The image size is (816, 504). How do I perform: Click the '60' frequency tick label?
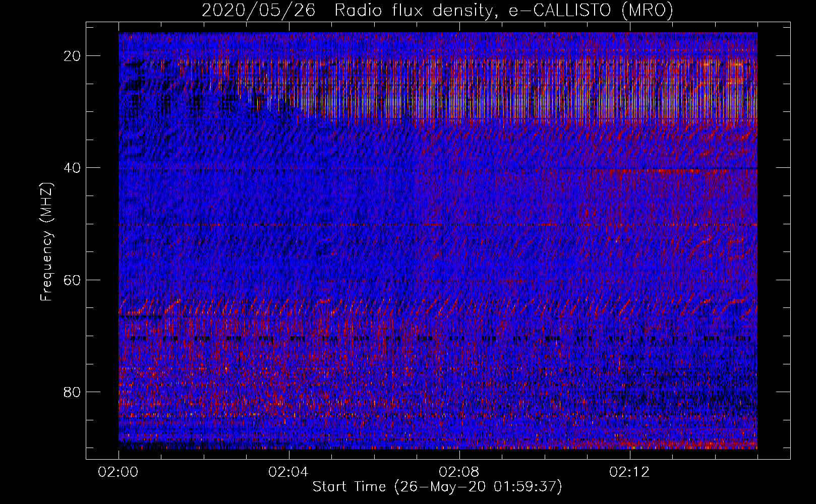click(x=73, y=280)
